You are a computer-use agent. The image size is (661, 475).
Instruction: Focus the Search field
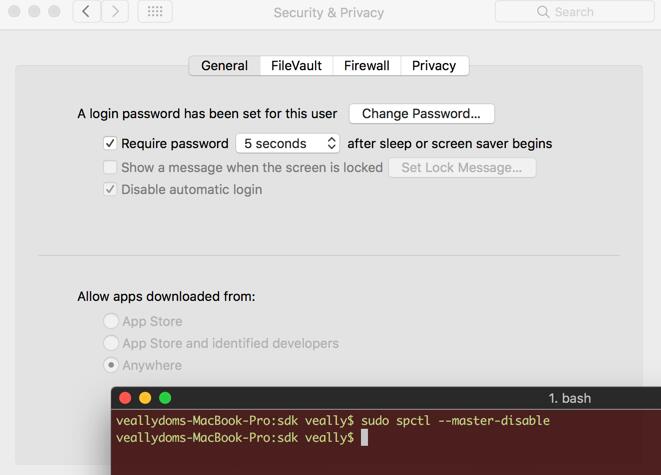click(574, 12)
